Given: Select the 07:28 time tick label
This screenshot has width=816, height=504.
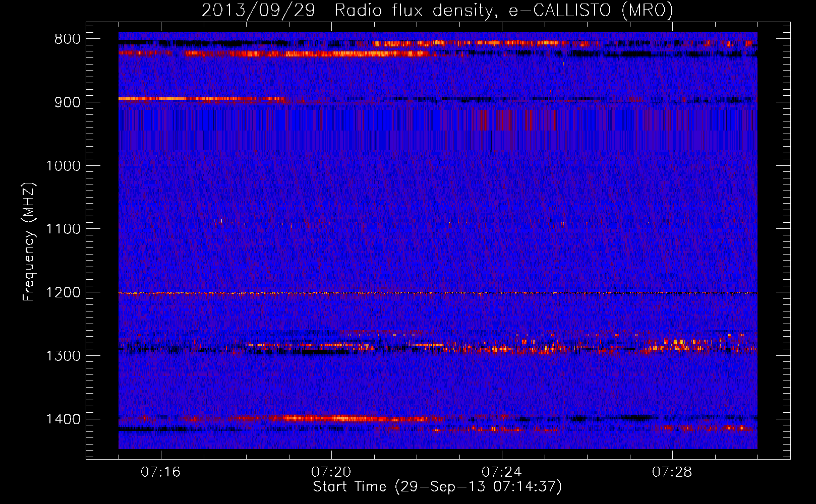Looking at the screenshot, I should point(672,472).
